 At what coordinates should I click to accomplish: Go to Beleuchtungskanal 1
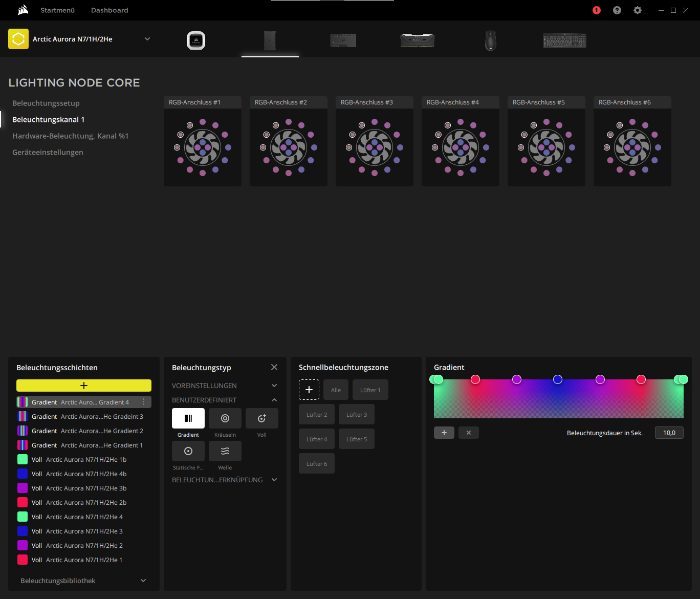(49, 119)
